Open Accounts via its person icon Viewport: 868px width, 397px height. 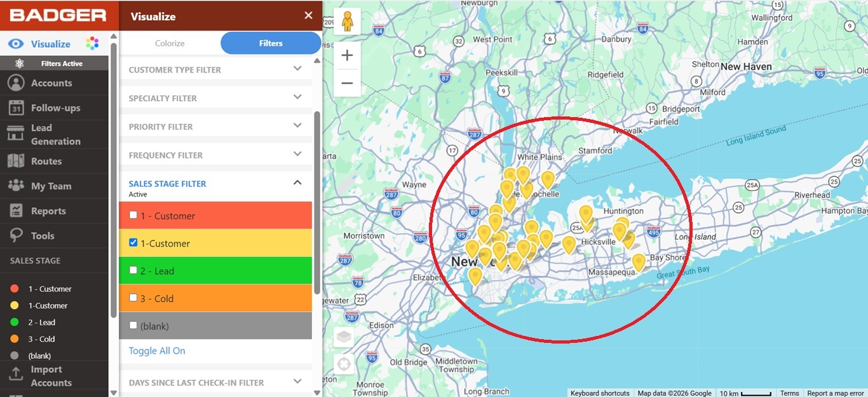tap(16, 83)
